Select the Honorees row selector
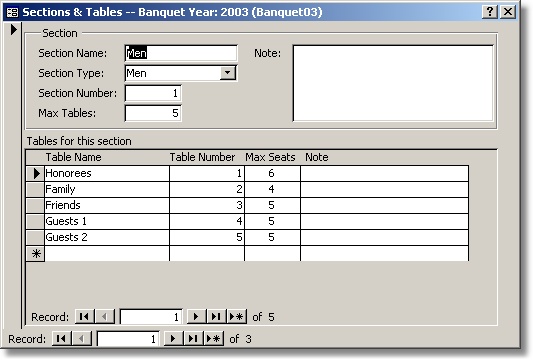This screenshot has width=533, height=361. pos(35,173)
